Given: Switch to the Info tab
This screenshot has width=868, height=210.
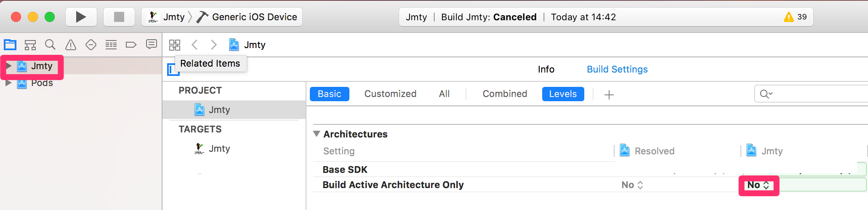Looking at the screenshot, I should [x=546, y=69].
